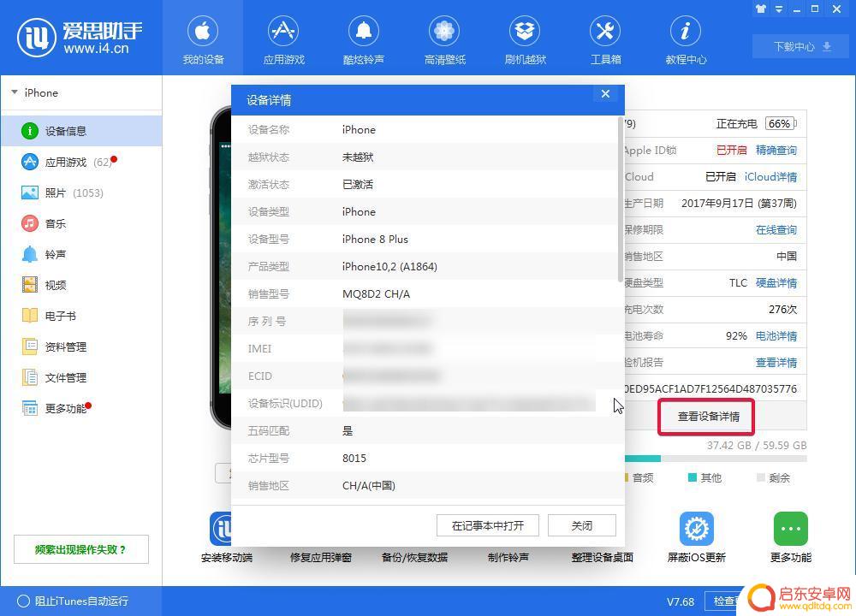The height and width of the screenshot is (616, 856).
Task: Toggle 阻止iTunes自动运行 radio option
Action: click(x=23, y=601)
